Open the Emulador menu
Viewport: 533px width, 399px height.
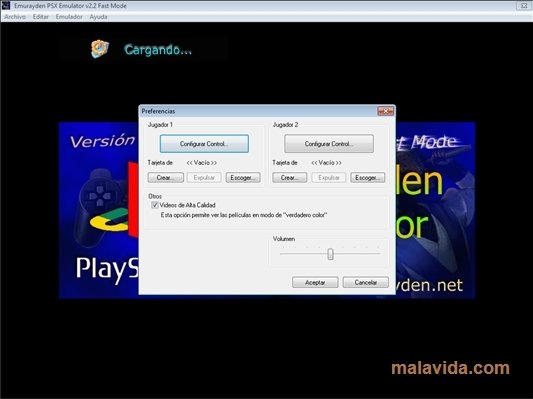click(x=69, y=17)
